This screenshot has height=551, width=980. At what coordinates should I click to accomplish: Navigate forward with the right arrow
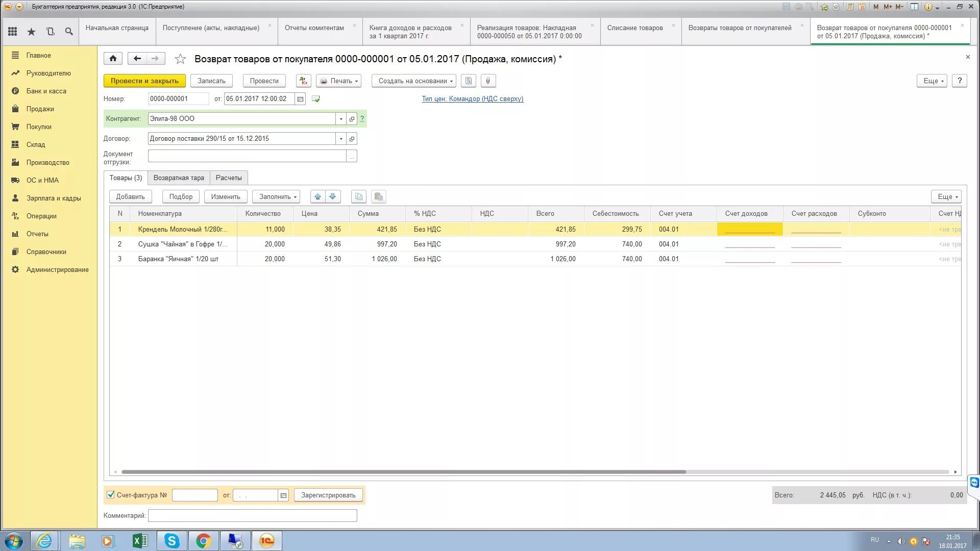click(x=155, y=59)
